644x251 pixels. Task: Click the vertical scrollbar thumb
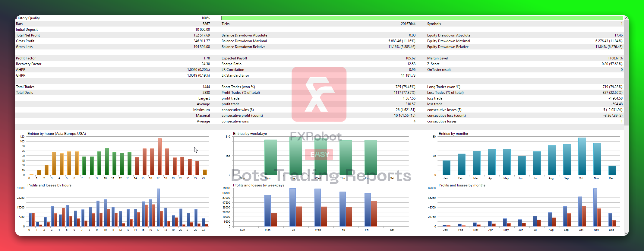pos(627,73)
